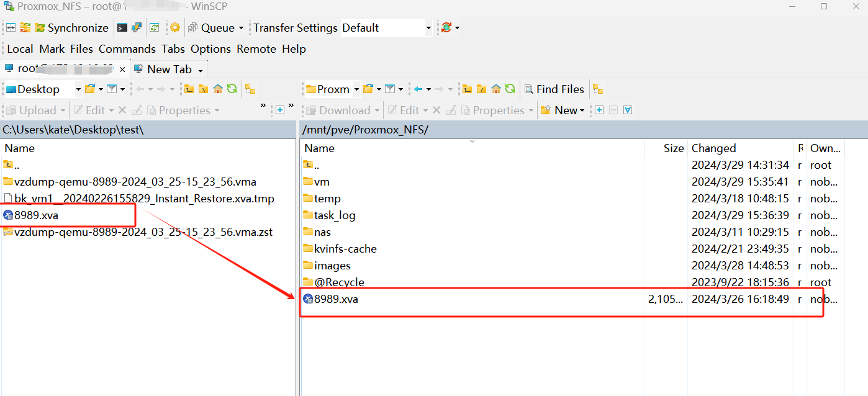The image size is (868, 396).
Task: Go to remote home directory icon
Action: tap(495, 89)
